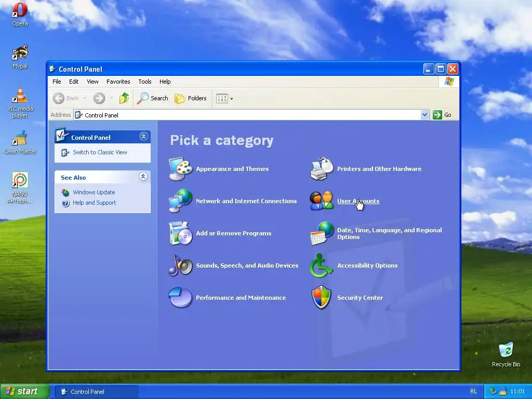Image resolution: width=532 pixels, height=399 pixels.
Task: Open the File menu
Action: pos(57,82)
